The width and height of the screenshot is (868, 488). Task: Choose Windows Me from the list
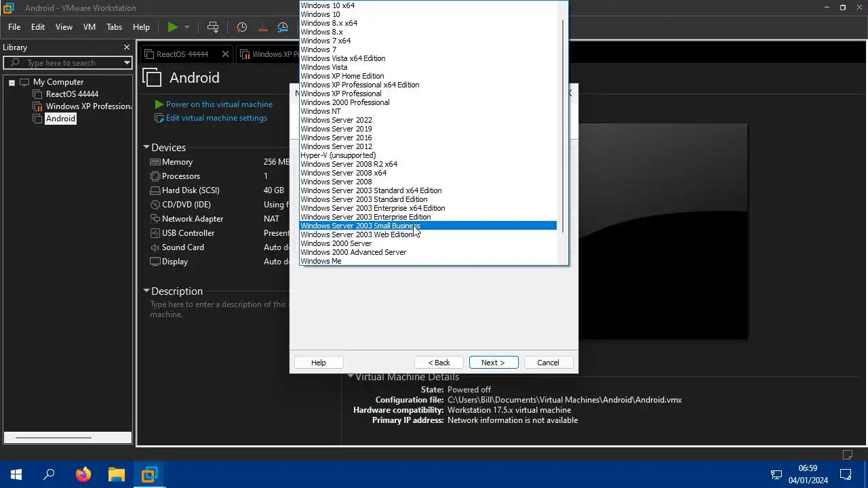tap(428, 261)
